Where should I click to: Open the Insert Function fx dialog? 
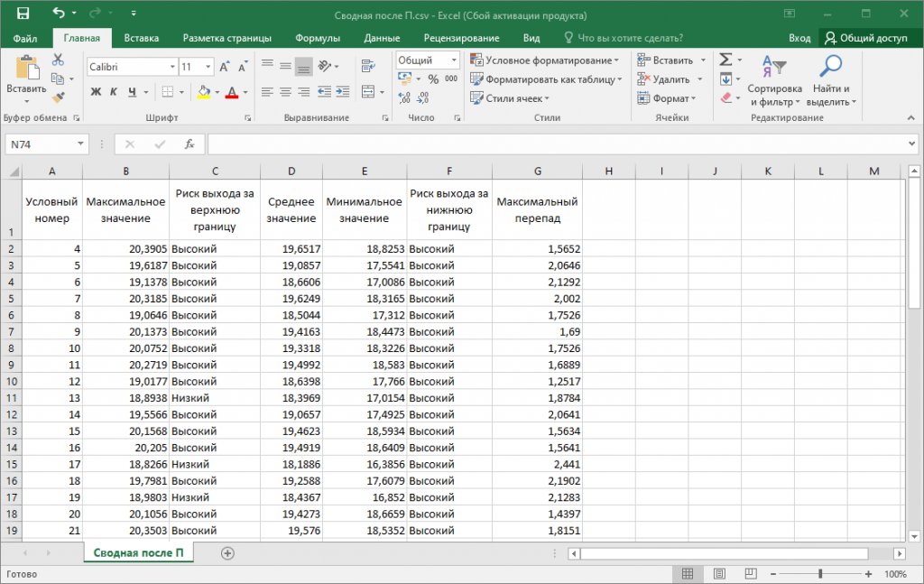coord(189,144)
